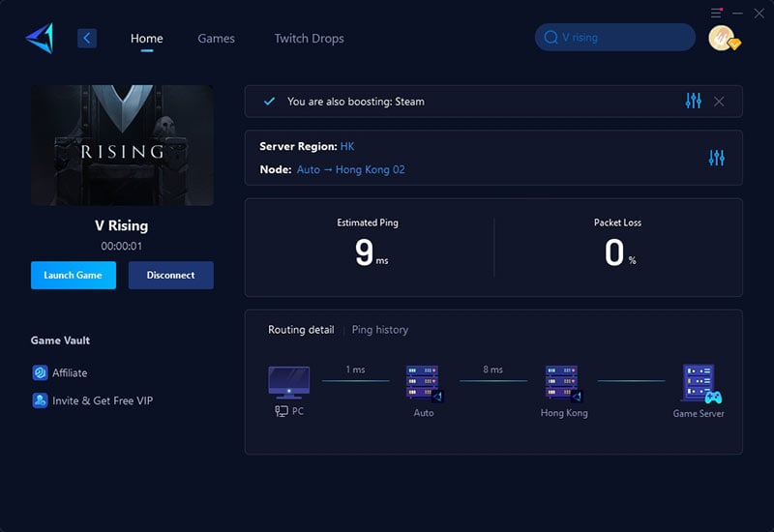Screen dimensions: 774x532
Task: Click the search field showing V rising
Action: tap(615, 37)
